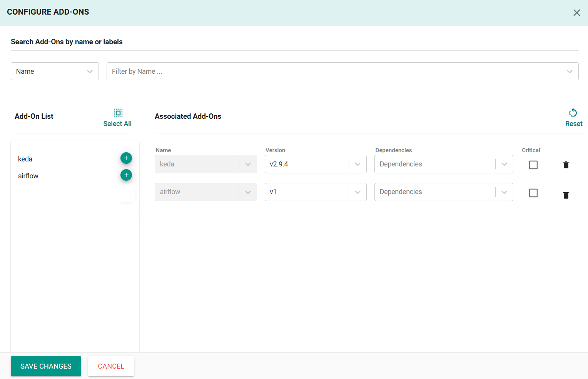Click the Name column header label

coord(163,150)
